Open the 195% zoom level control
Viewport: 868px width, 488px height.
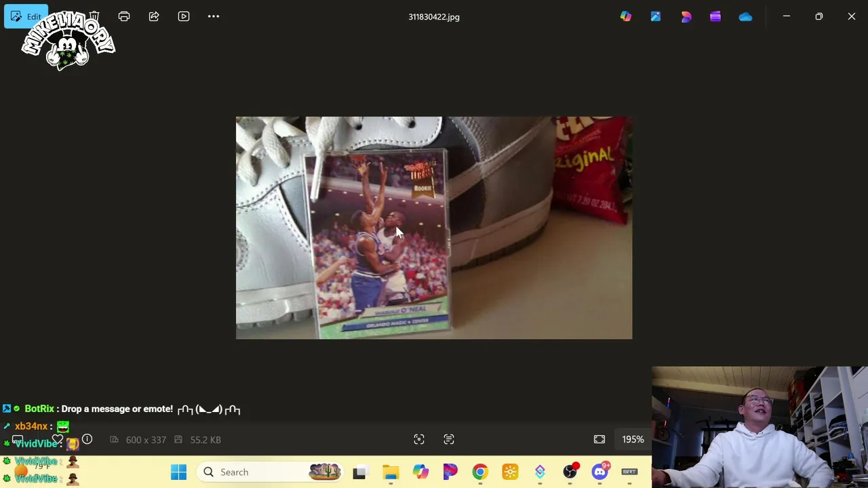(633, 439)
